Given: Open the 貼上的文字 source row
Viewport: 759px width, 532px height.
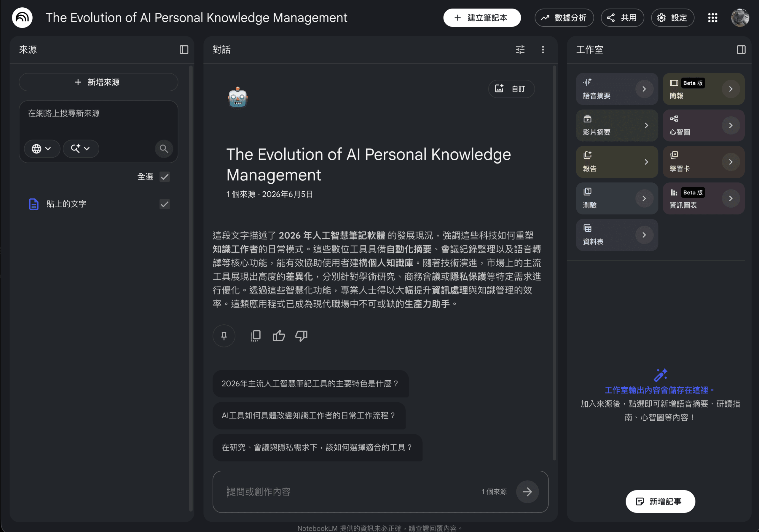Looking at the screenshot, I should (98, 204).
